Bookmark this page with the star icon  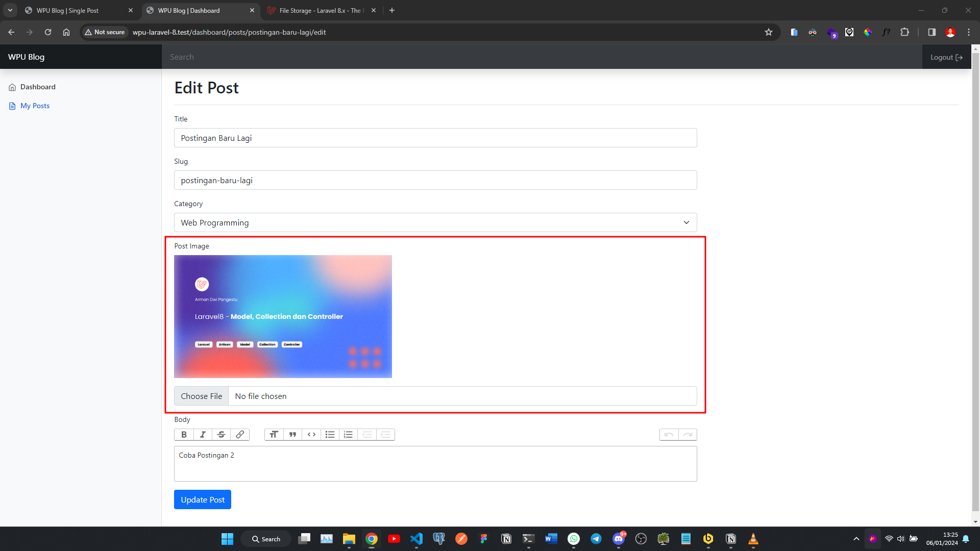769,32
